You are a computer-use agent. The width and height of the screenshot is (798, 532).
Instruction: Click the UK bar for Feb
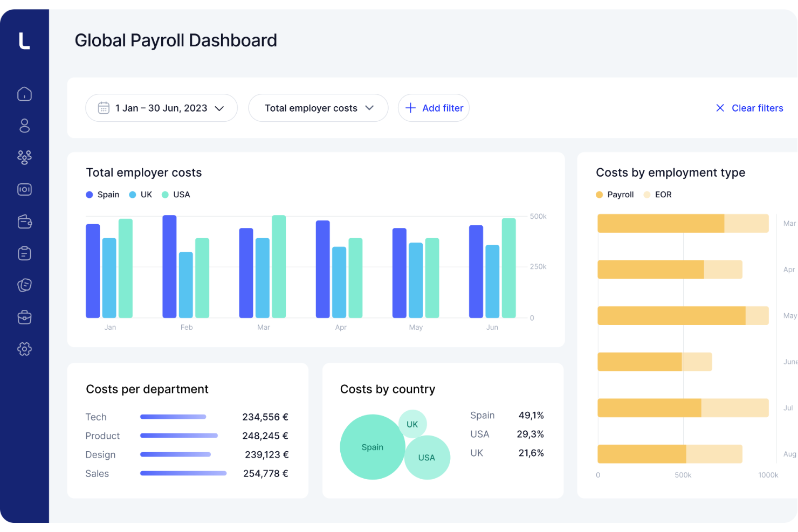click(x=186, y=285)
